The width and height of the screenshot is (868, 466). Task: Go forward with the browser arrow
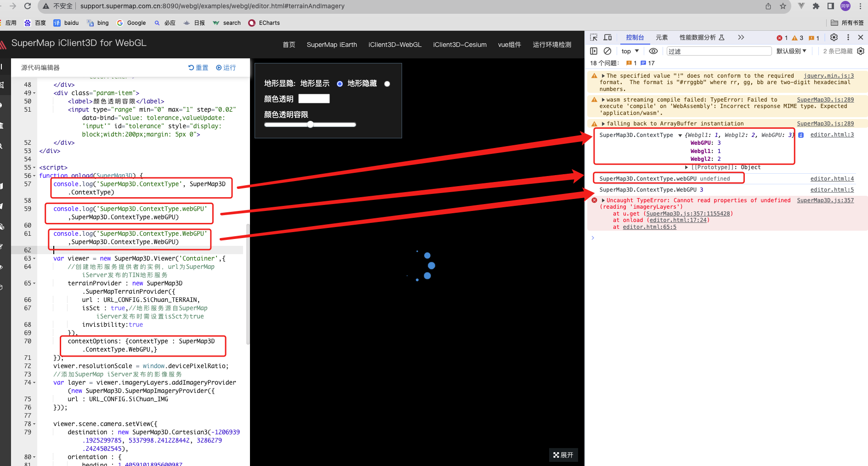click(x=12, y=6)
